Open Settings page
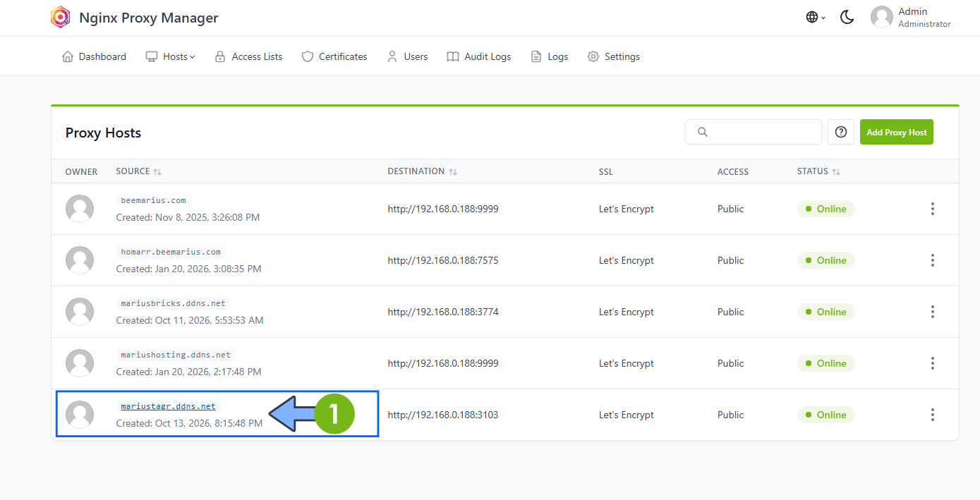Image resolution: width=980 pixels, height=500 pixels. (614, 56)
